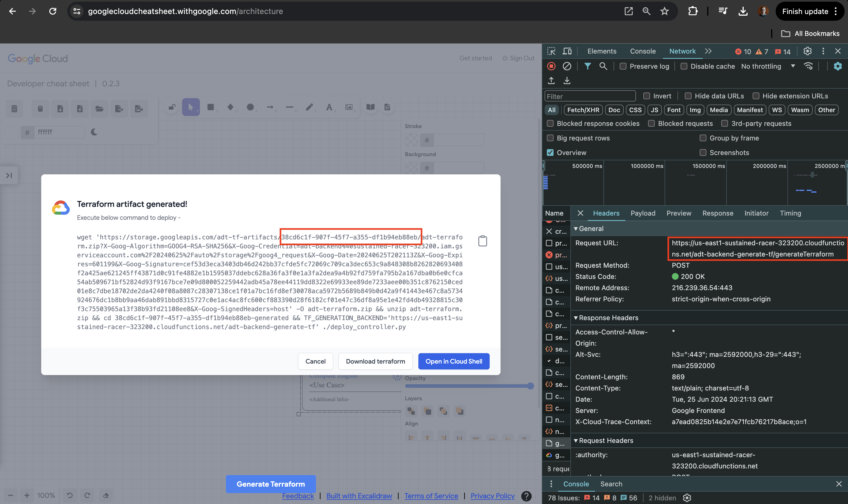The image size is (848, 504).
Task: Collapse the Response Headers section
Action: pos(575,318)
